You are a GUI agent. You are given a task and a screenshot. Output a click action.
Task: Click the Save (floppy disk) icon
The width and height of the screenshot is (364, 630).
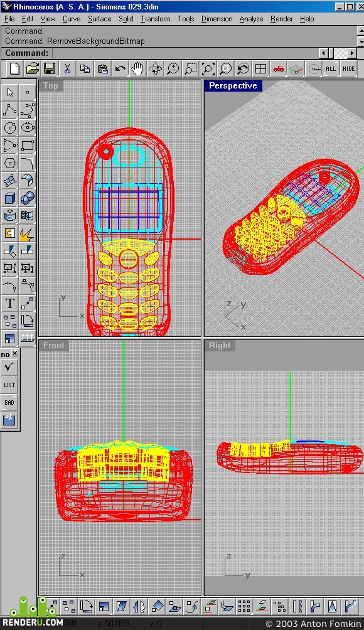50,68
